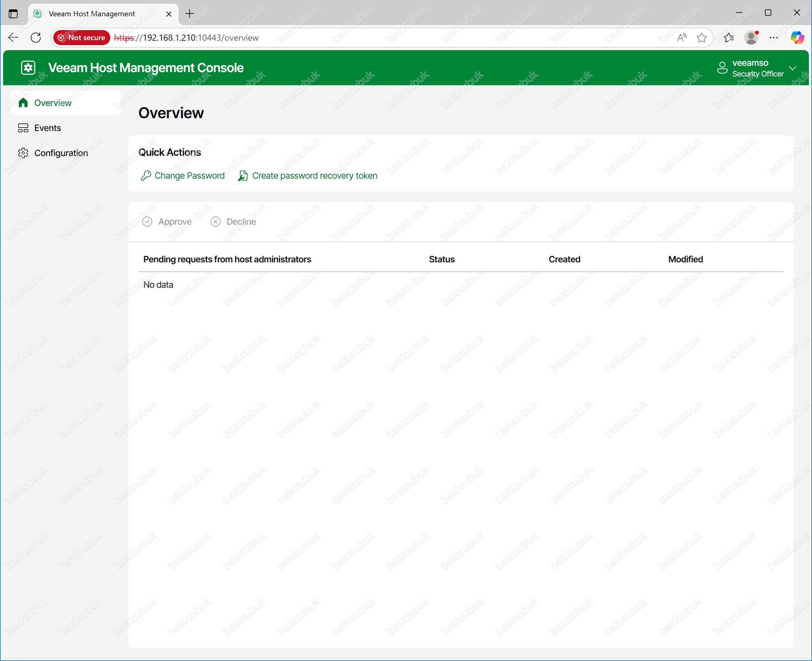This screenshot has height=661, width=812.
Task: Click the No data table row text
Action: point(158,285)
